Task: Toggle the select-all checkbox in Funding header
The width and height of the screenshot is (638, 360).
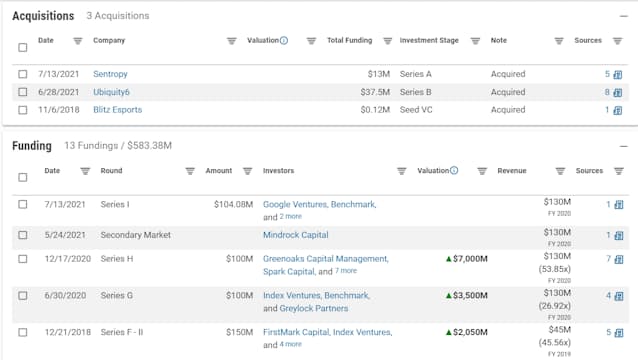Action: tap(23, 177)
